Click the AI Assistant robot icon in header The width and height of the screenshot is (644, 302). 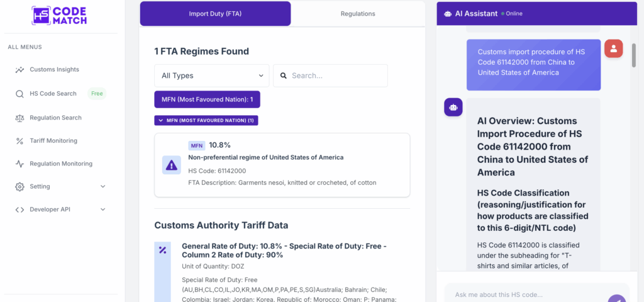point(448,13)
